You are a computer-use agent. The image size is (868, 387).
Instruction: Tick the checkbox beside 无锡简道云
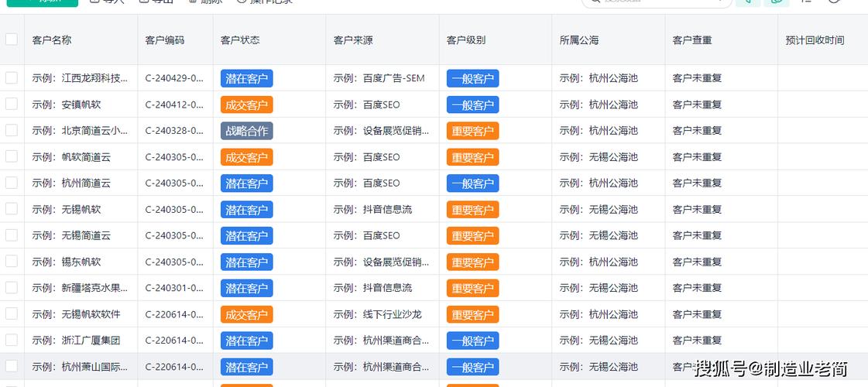pos(12,235)
